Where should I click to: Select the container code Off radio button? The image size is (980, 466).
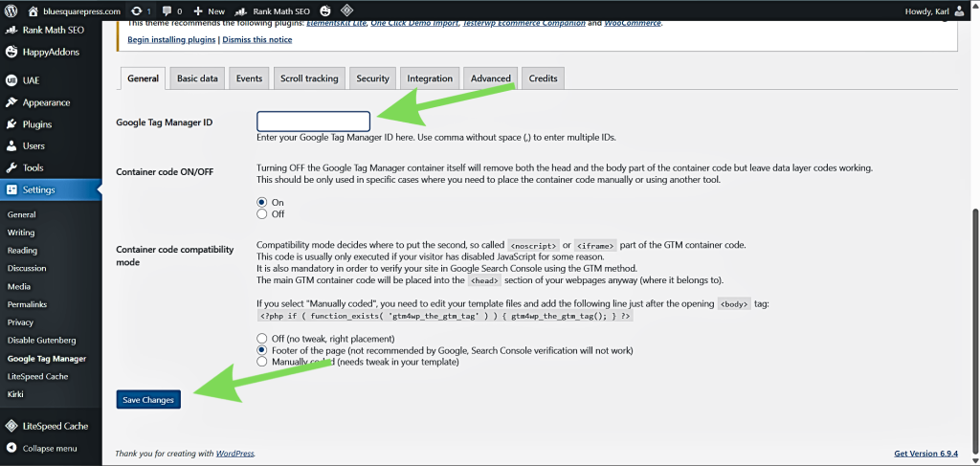tap(262, 214)
